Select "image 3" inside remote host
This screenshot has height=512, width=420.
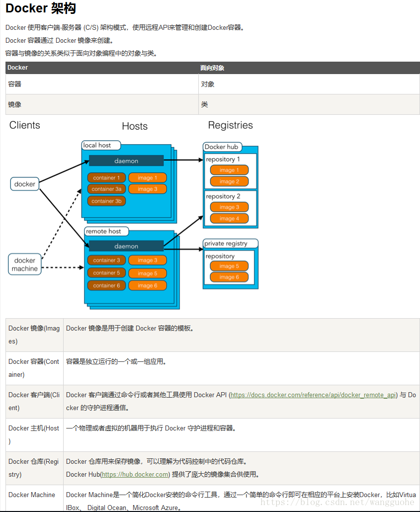click(x=148, y=260)
